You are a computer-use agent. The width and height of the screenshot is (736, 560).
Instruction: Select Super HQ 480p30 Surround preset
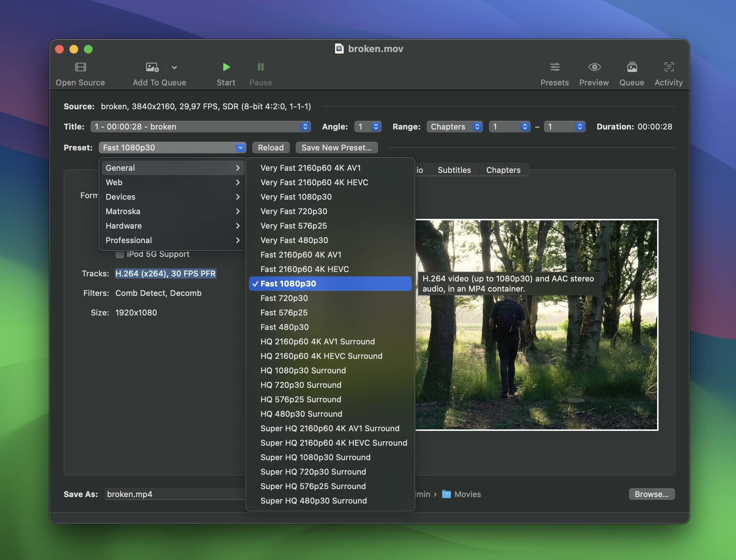(x=330, y=501)
